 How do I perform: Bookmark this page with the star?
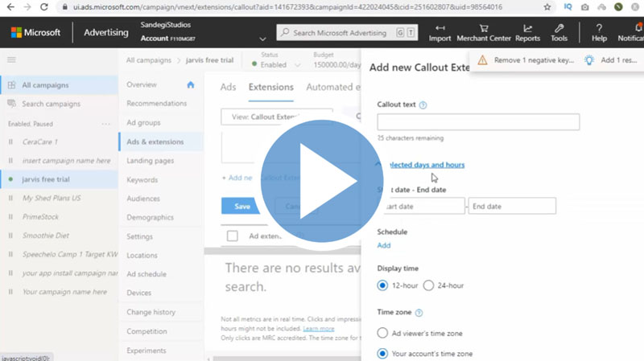click(547, 7)
